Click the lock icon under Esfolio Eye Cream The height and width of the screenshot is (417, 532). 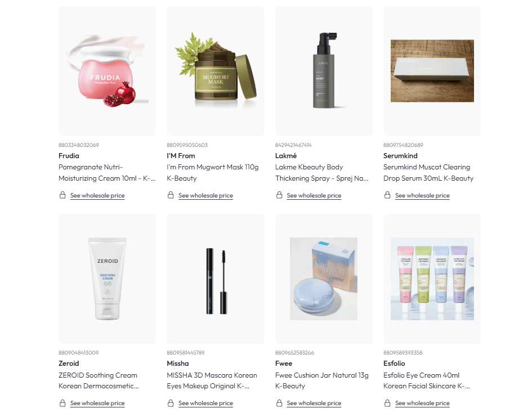pos(387,403)
